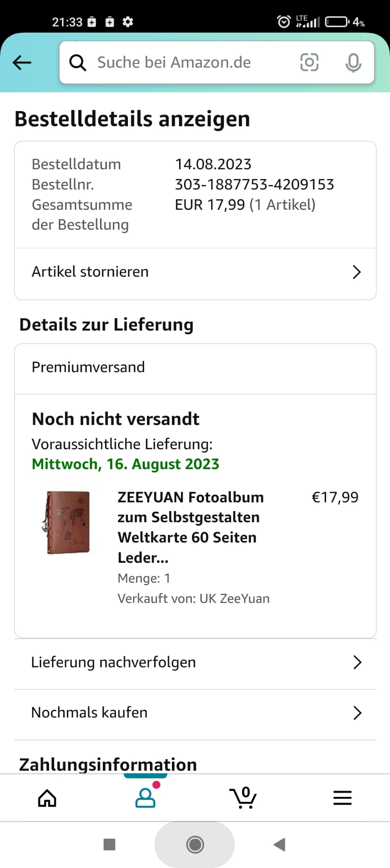Tap the microphone voice search icon
The height and width of the screenshot is (868, 390).
click(353, 63)
